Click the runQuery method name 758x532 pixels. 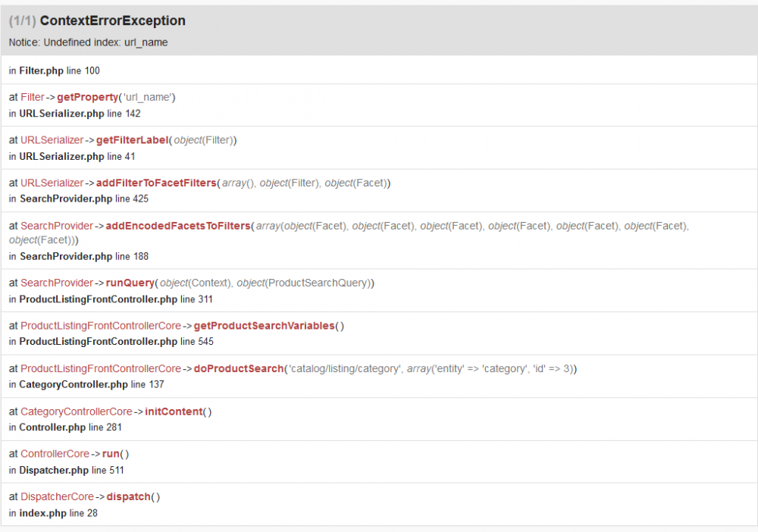[130, 283]
